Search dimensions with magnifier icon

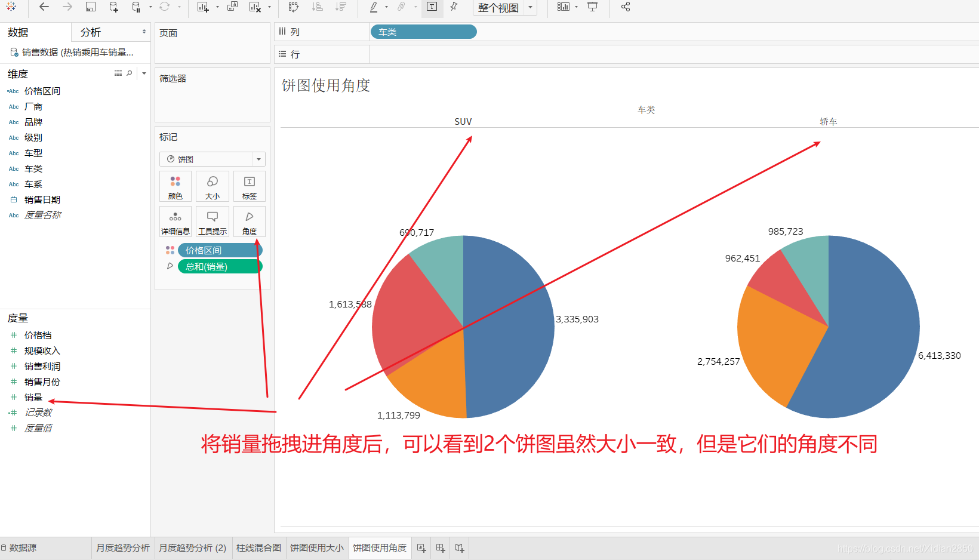click(x=130, y=73)
